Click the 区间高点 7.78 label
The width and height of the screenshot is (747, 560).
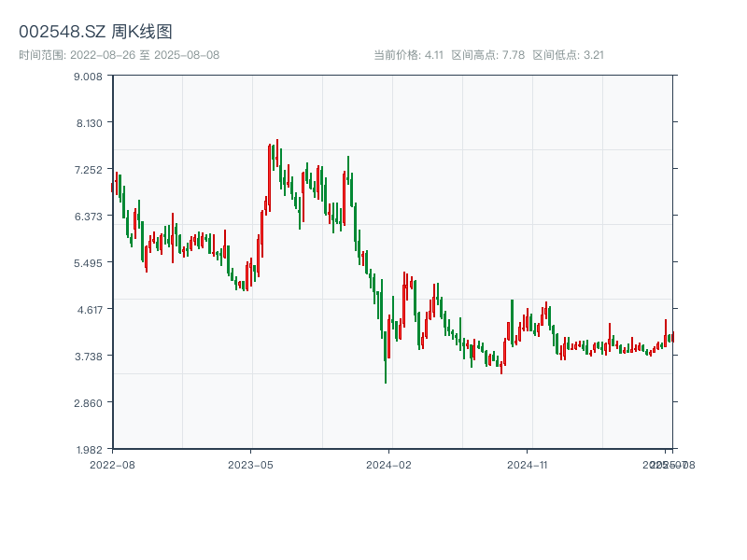488,55
